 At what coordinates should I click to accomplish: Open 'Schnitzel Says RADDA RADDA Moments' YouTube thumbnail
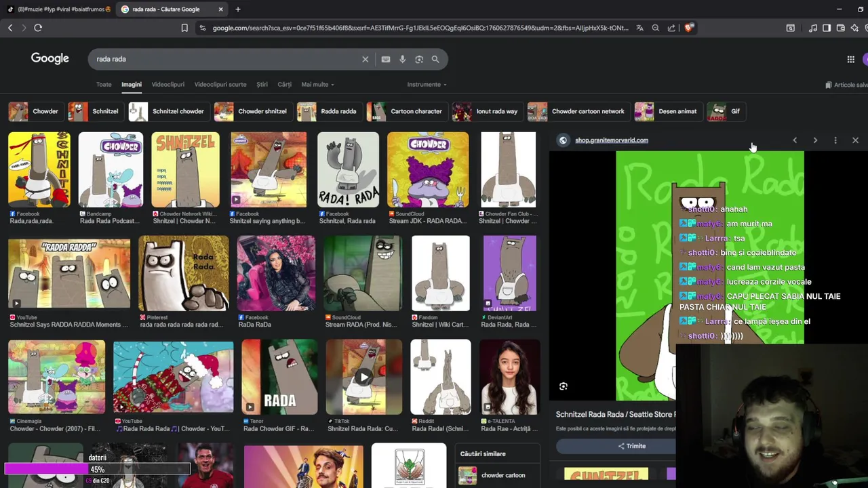(69, 273)
